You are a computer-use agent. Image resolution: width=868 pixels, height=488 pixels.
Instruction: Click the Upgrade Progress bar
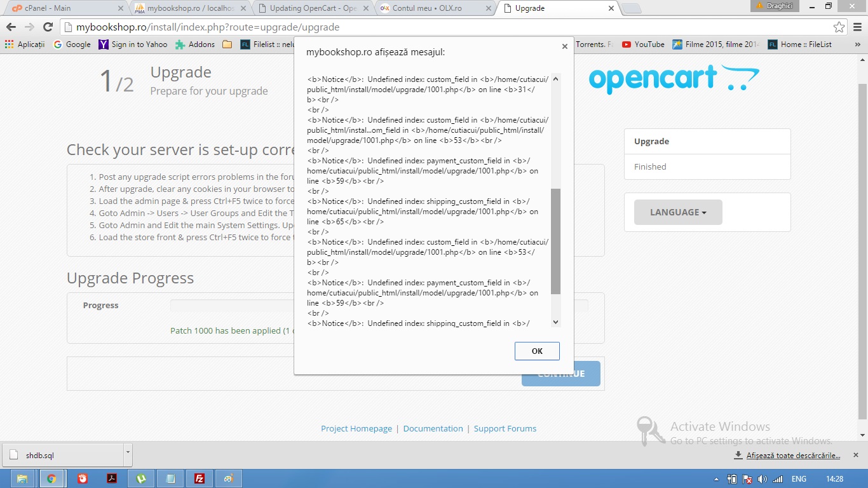(x=379, y=306)
